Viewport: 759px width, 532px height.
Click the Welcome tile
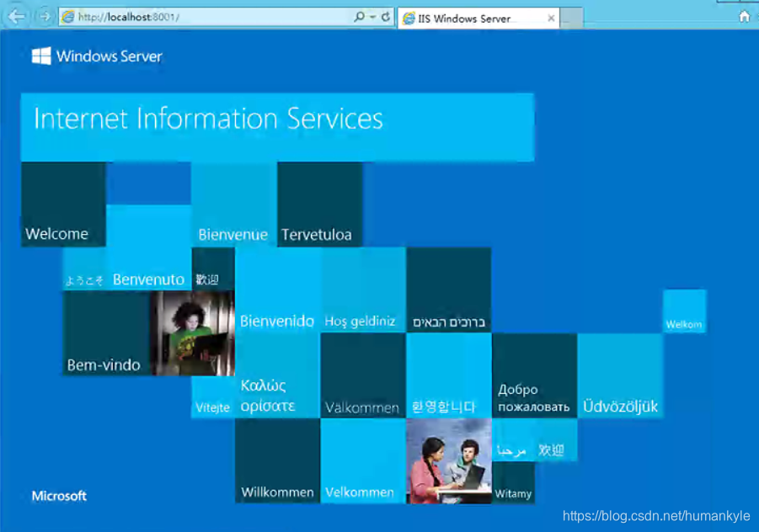(63, 204)
